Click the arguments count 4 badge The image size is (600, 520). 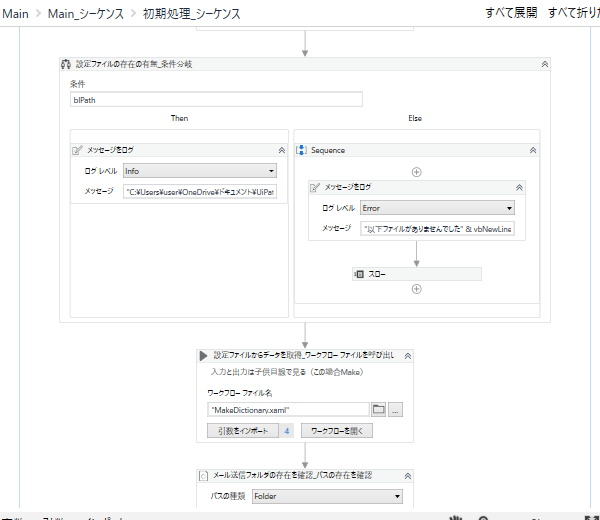pos(287,431)
